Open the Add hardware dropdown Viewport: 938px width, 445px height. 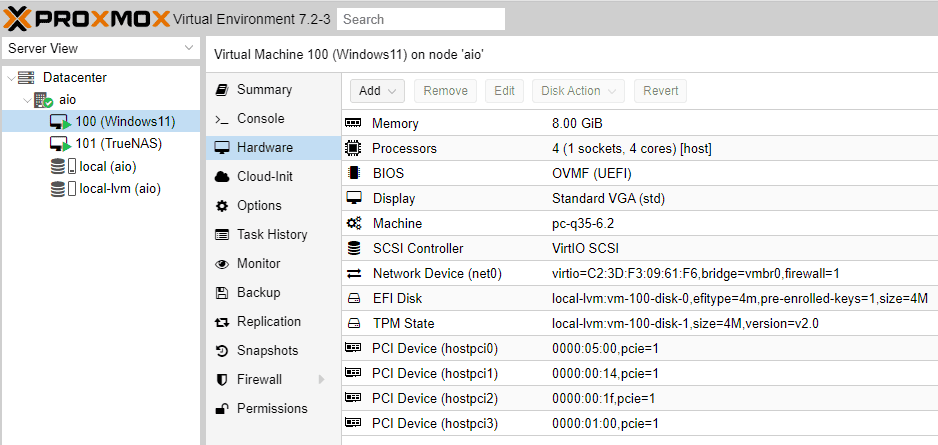[x=377, y=91]
